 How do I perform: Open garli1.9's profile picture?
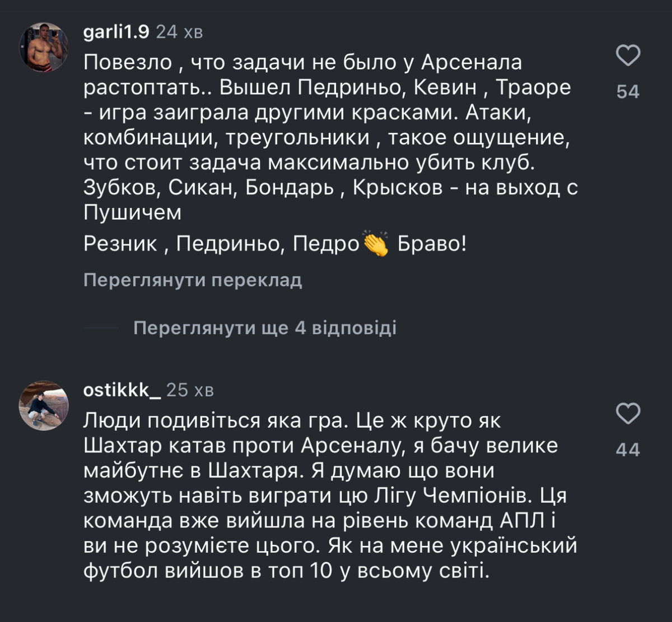[x=44, y=47]
